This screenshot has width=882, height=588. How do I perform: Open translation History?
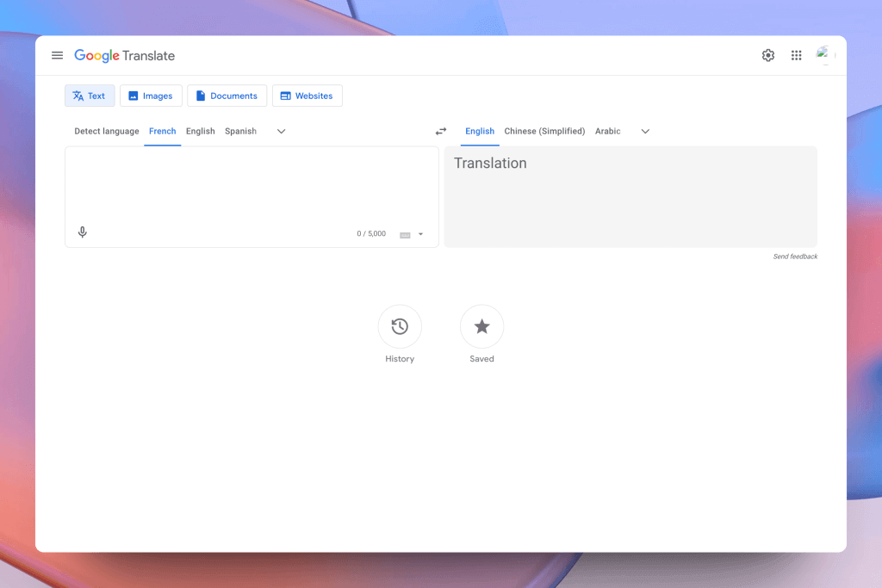pyautogui.click(x=400, y=327)
